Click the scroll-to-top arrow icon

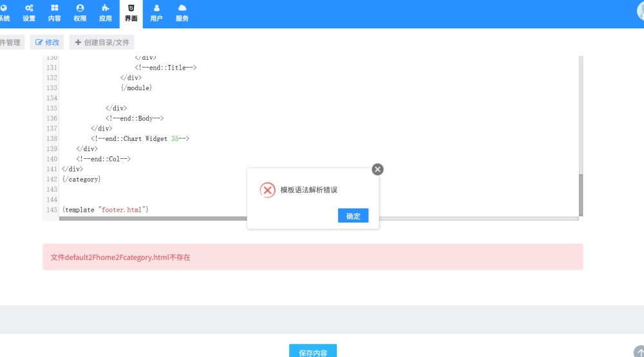[639, 351]
